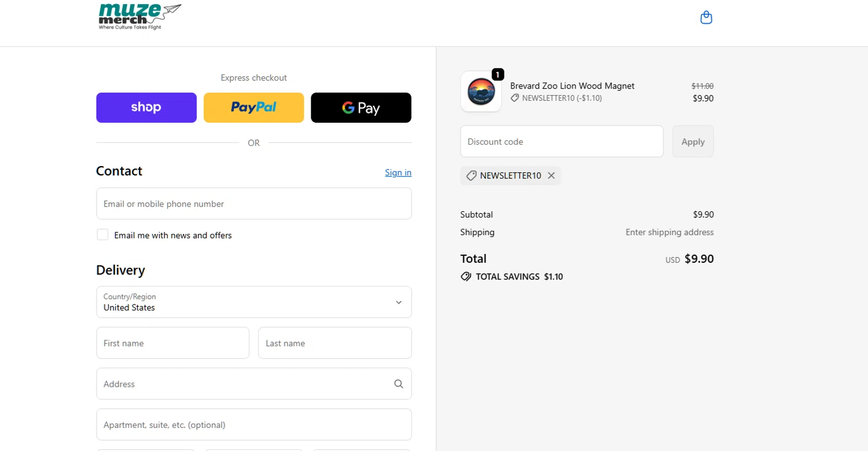
Task: Focus the First name field
Action: tap(172, 343)
